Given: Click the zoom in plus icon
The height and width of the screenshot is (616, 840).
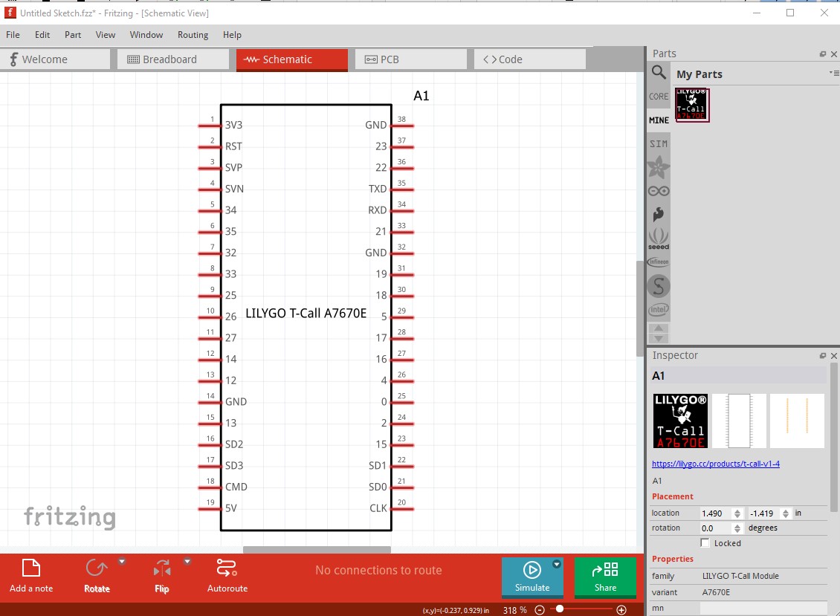Looking at the screenshot, I should pyautogui.click(x=622, y=610).
